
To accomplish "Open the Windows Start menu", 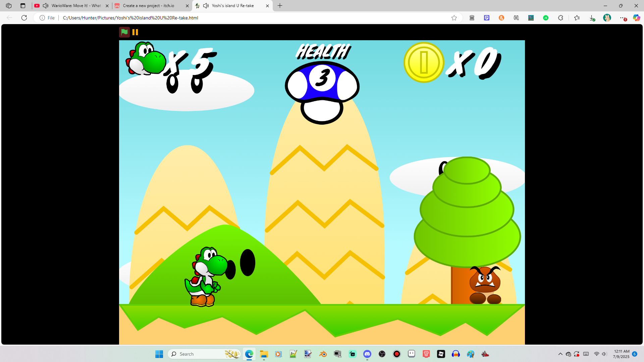I will 159,354.
